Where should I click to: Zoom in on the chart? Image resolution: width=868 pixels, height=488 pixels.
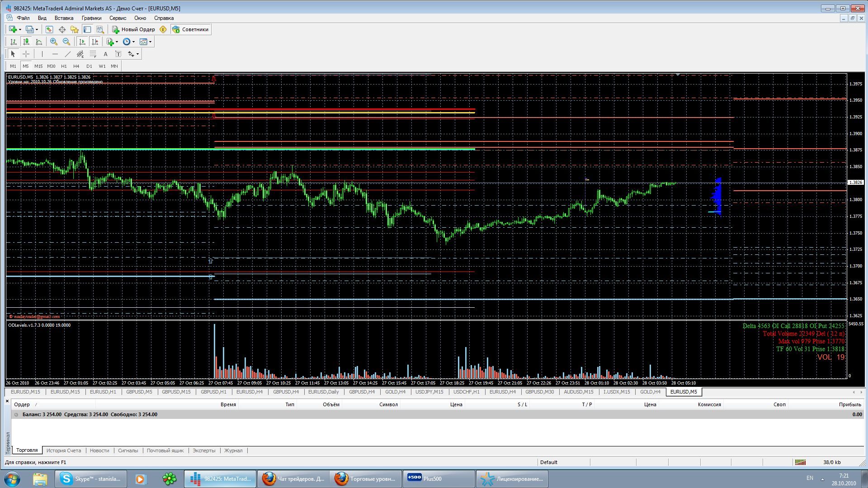pyautogui.click(x=54, y=42)
